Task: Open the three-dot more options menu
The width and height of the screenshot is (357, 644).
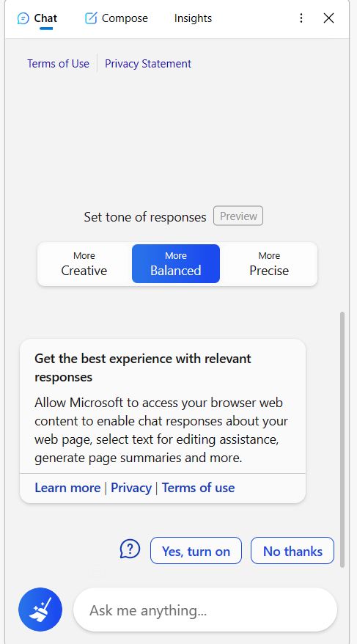Action: pyautogui.click(x=301, y=18)
